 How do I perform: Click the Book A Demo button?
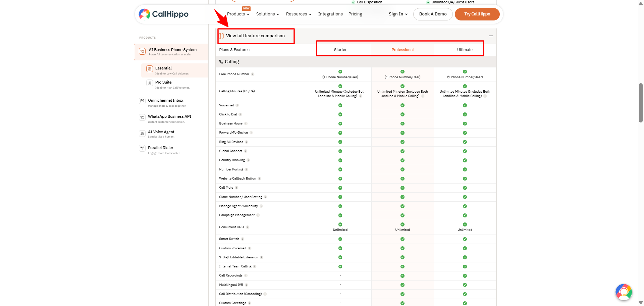pyautogui.click(x=433, y=14)
